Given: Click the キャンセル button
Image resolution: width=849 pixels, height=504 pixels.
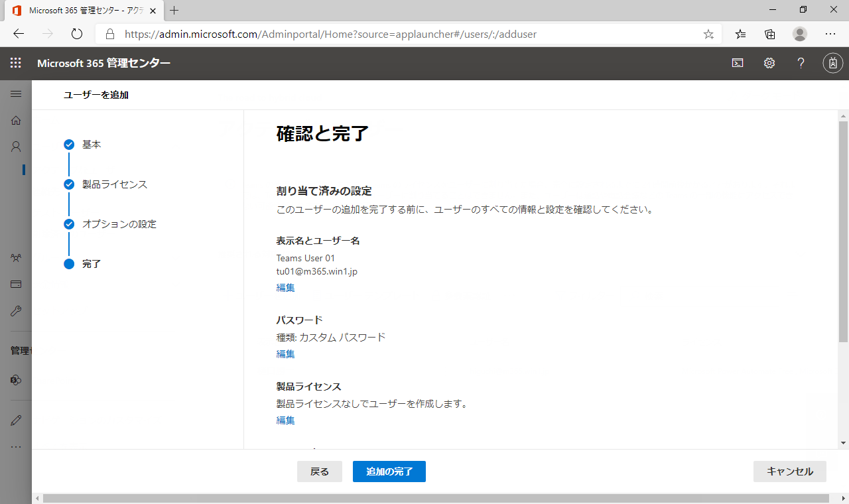Looking at the screenshot, I should click(x=790, y=472).
